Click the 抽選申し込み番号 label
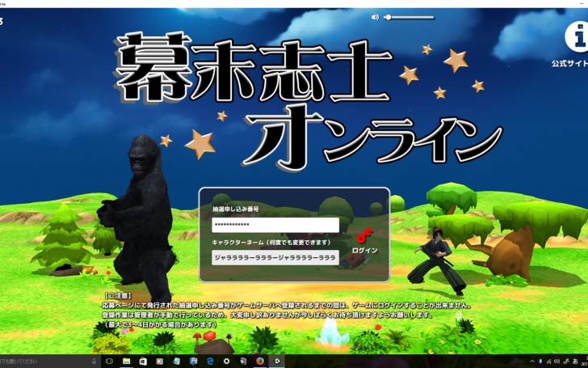Image resolution: width=588 pixels, height=368 pixels. point(236,209)
